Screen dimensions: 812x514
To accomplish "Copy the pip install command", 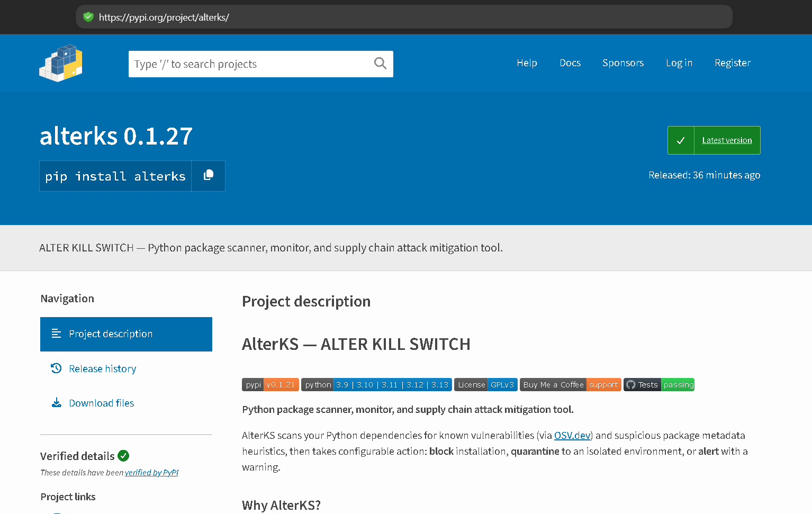I will pos(207,175).
